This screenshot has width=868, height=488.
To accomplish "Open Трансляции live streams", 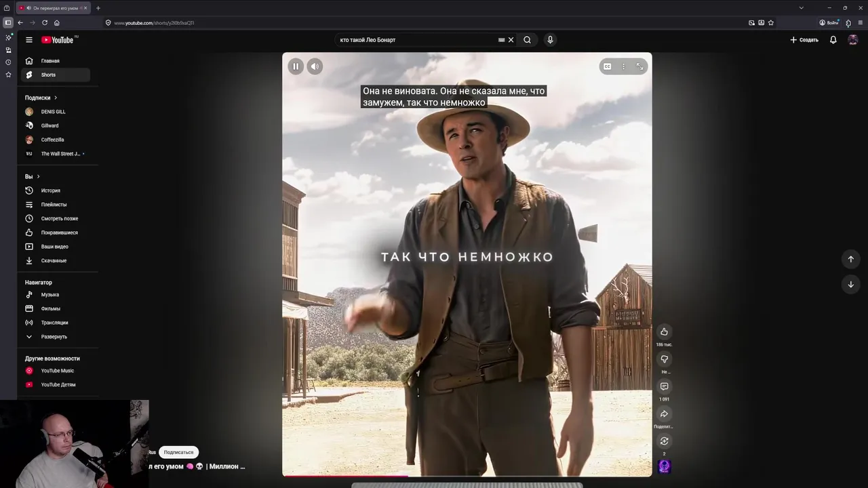I will point(55,323).
